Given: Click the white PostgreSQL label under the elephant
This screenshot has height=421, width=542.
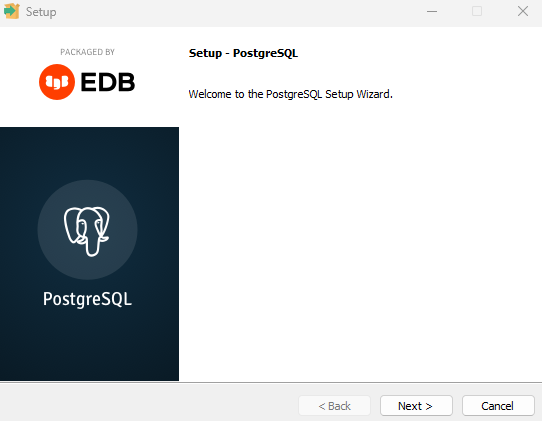Looking at the screenshot, I should [87, 299].
